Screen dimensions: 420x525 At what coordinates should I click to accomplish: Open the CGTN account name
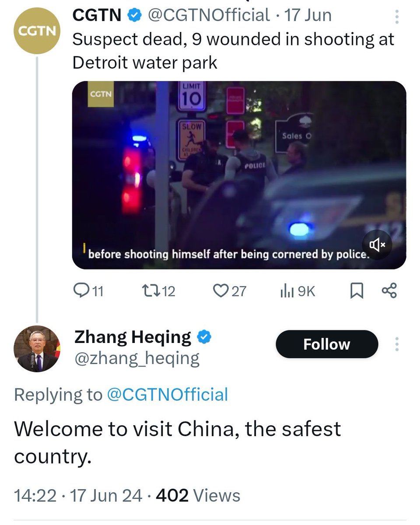(97, 16)
